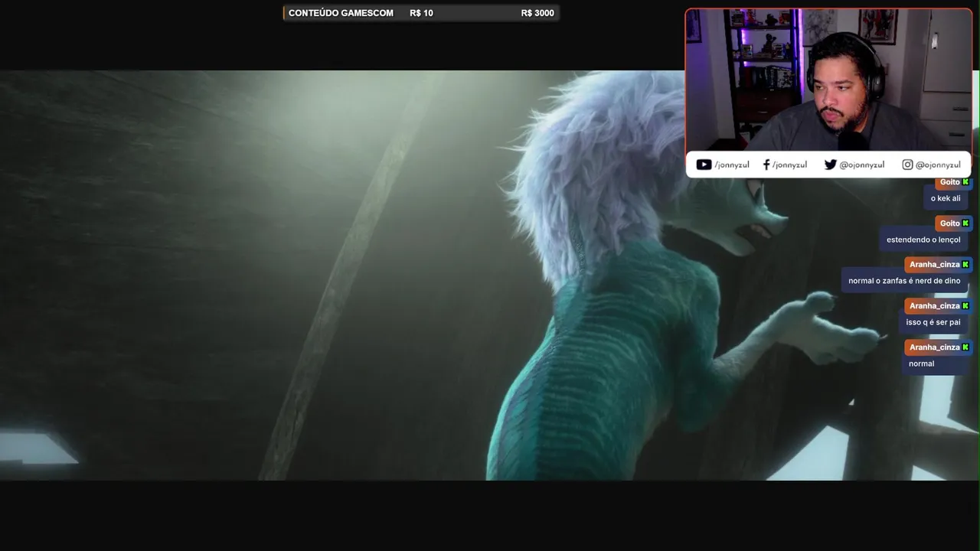980x551 pixels.
Task: Click the donation goal progress bar
Action: (421, 13)
